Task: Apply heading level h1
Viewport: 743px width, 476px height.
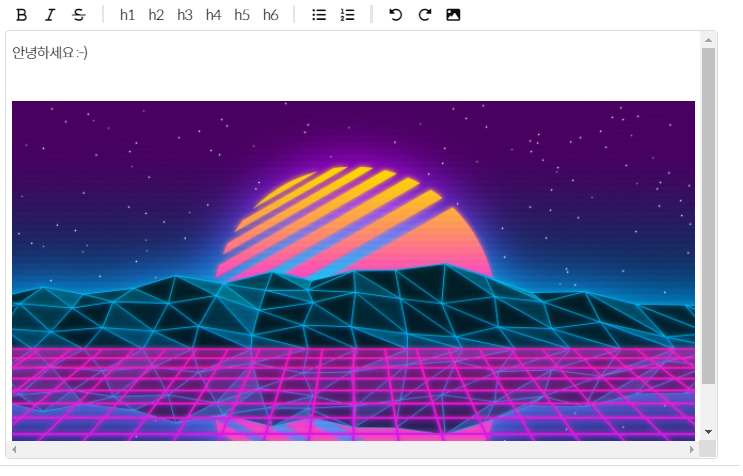Action: pos(127,15)
